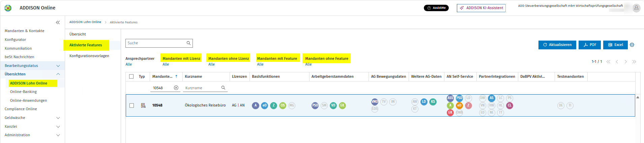The width and height of the screenshot is (644, 143).
Task: Collapse the left sidebar with the double-chevron icon
Action: tap(58, 22)
